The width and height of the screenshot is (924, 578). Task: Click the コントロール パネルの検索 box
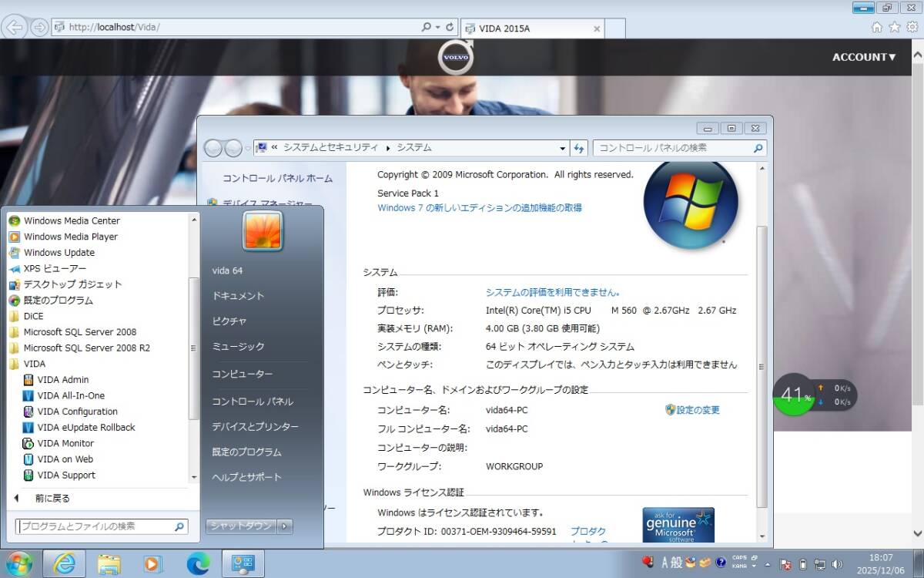(680, 148)
